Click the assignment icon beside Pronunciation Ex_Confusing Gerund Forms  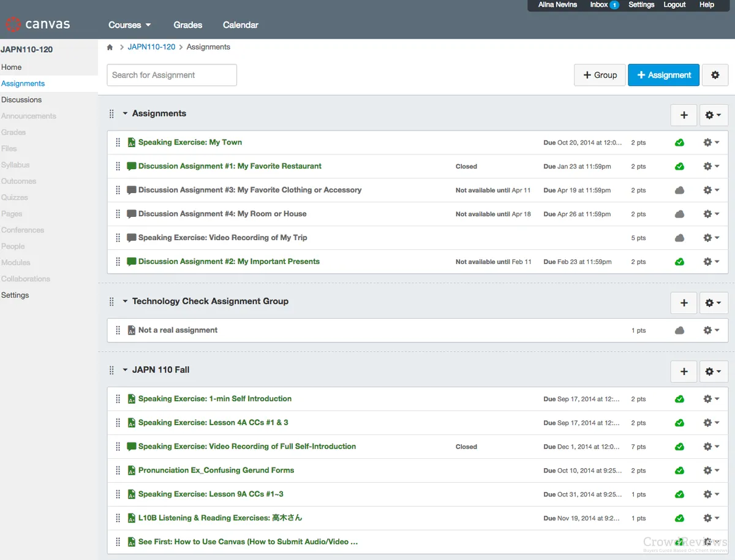click(131, 471)
